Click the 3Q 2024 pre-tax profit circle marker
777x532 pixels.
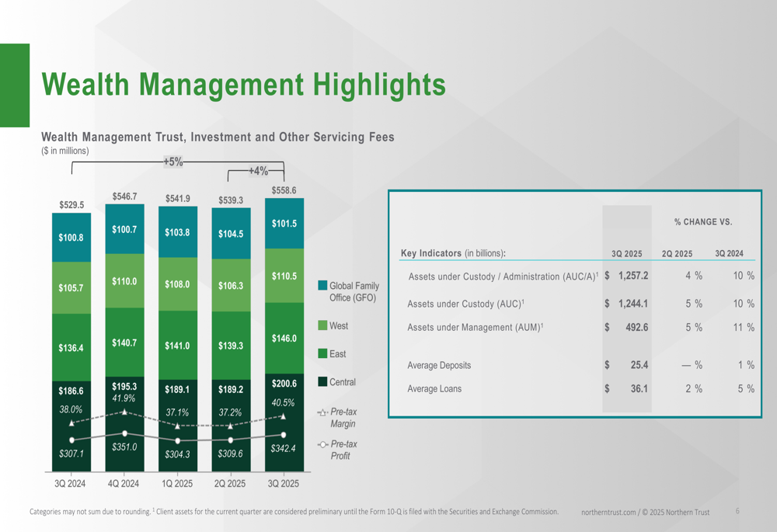[x=71, y=440]
